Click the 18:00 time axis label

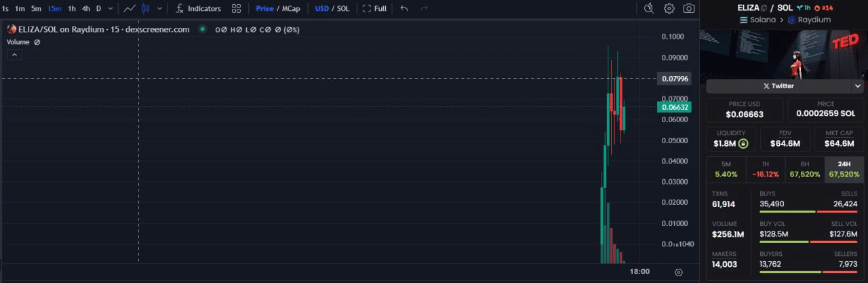[639, 271]
